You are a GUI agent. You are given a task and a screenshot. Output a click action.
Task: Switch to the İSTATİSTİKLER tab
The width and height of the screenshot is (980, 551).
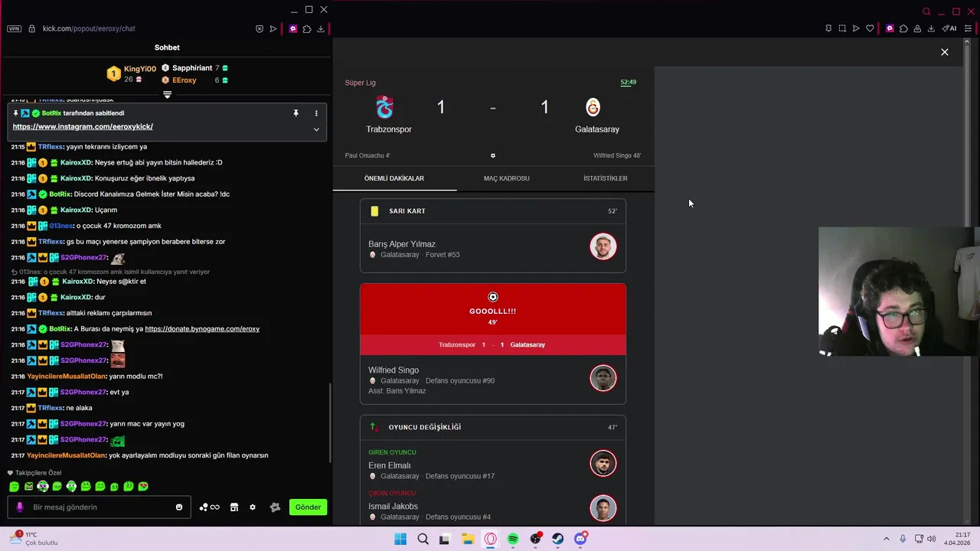(x=606, y=178)
